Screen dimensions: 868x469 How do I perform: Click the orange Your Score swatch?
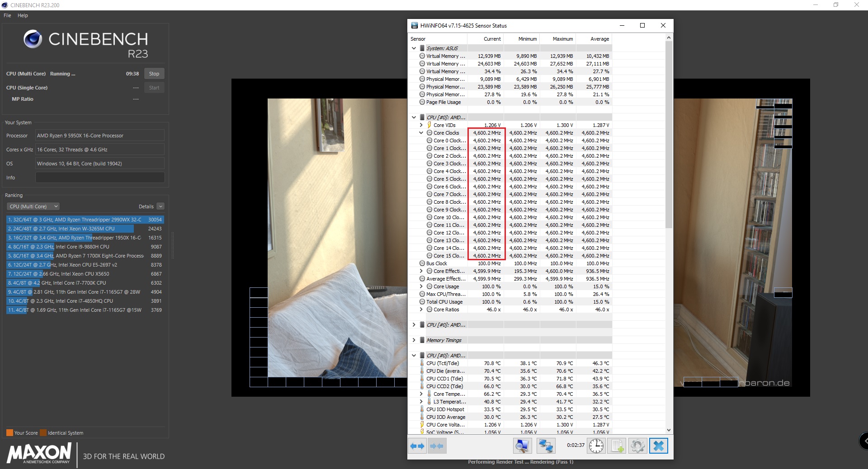9,433
